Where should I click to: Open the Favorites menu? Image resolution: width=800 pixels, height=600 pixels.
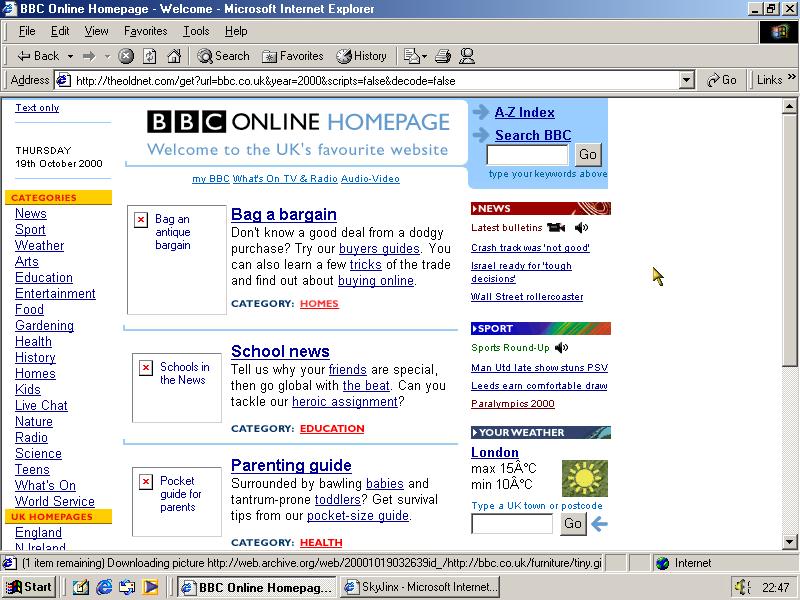(145, 31)
